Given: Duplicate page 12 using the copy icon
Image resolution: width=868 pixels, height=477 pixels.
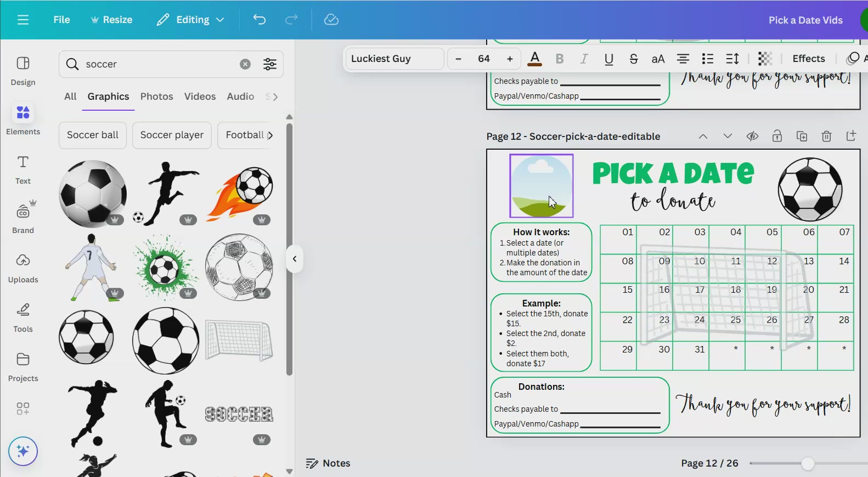Looking at the screenshot, I should tap(802, 137).
